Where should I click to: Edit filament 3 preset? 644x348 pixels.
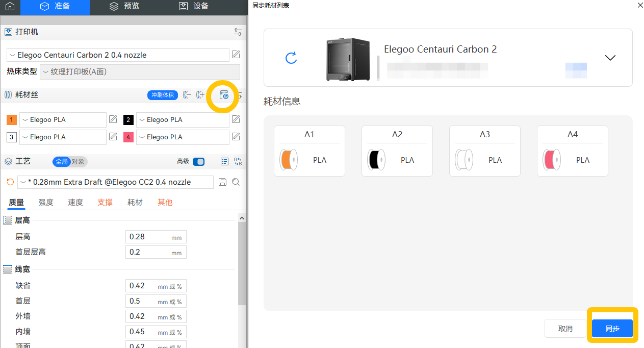[x=113, y=137]
